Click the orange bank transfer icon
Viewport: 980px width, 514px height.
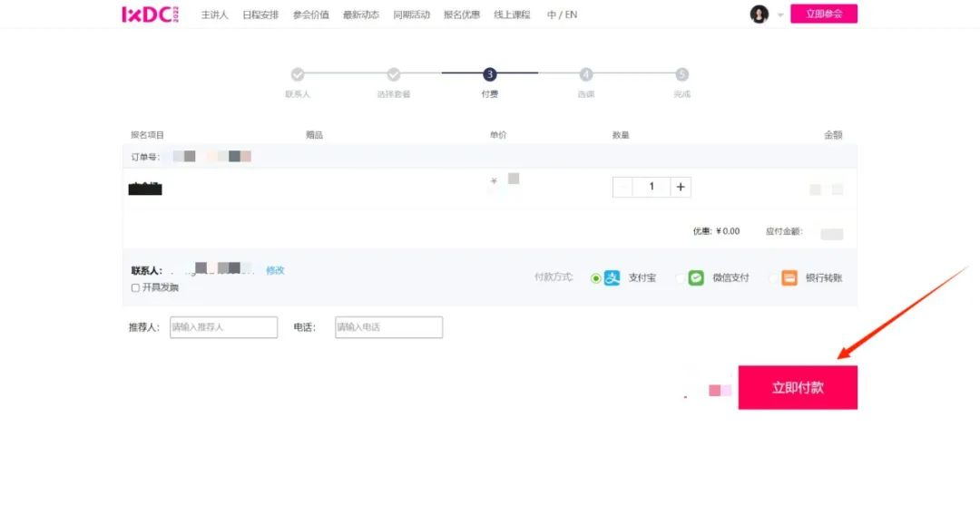point(789,278)
